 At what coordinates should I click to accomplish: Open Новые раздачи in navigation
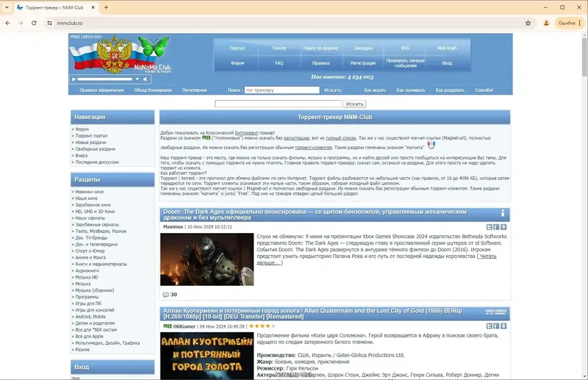90,142
